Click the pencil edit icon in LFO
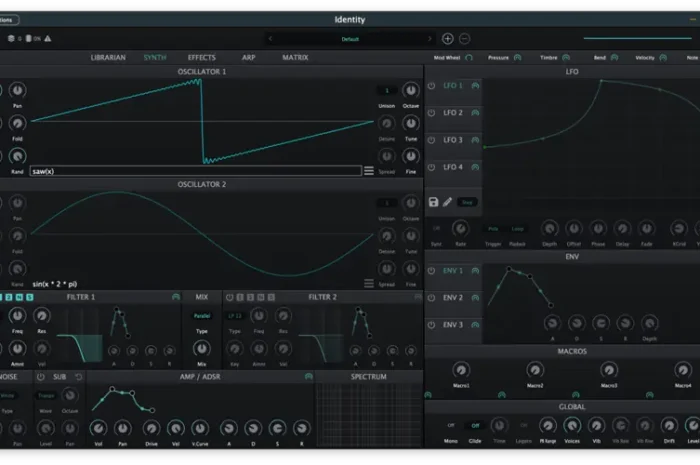Screen dimensions: 700x465 (x=447, y=202)
